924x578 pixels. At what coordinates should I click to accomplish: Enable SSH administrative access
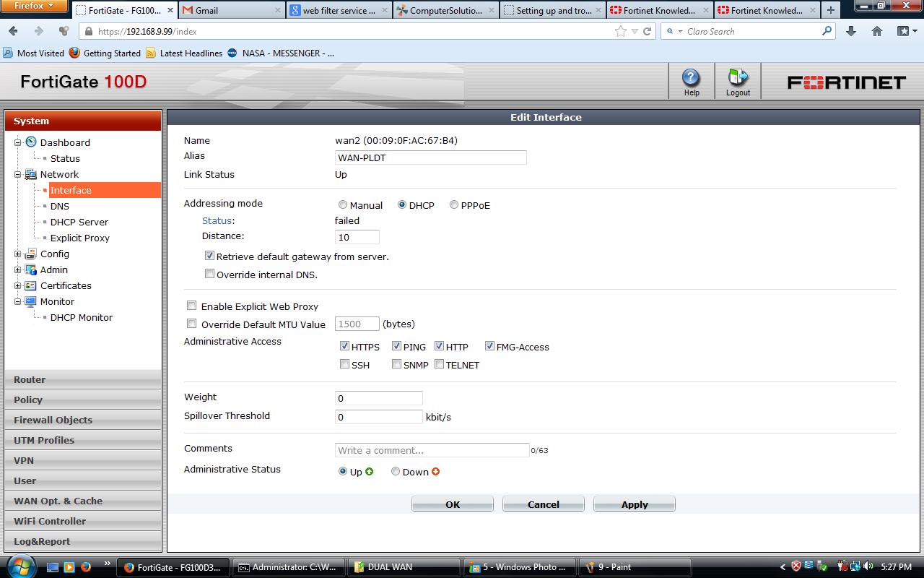(344, 364)
